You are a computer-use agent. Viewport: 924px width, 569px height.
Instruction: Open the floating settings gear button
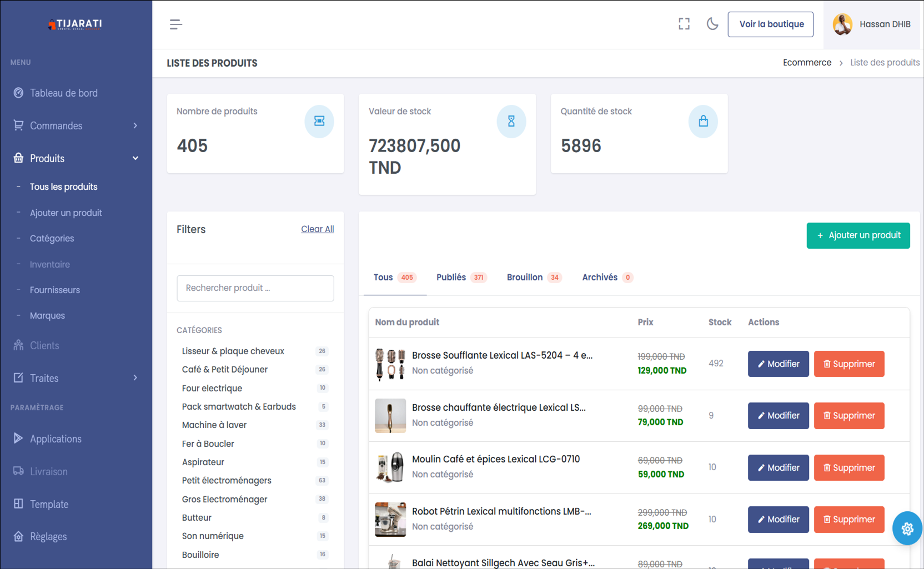pyautogui.click(x=907, y=528)
